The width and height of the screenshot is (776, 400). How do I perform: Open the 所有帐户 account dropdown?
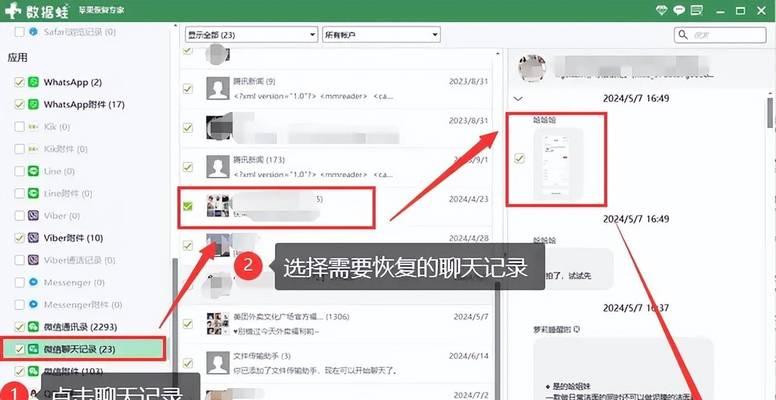(381, 35)
